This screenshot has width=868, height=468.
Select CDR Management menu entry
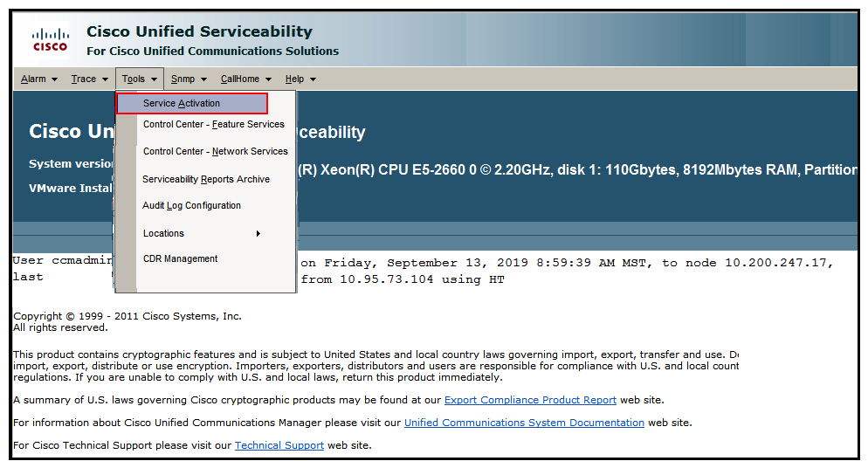click(181, 259)
